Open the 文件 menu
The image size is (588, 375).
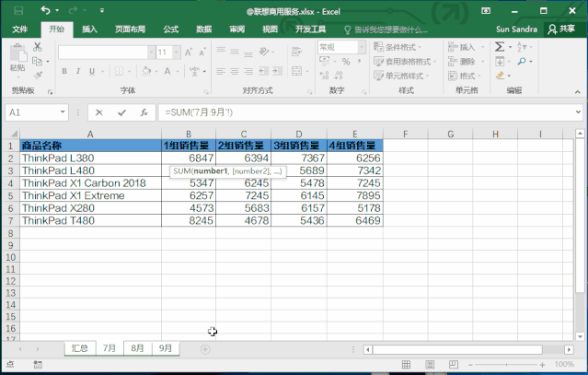[x=20, y=29]
